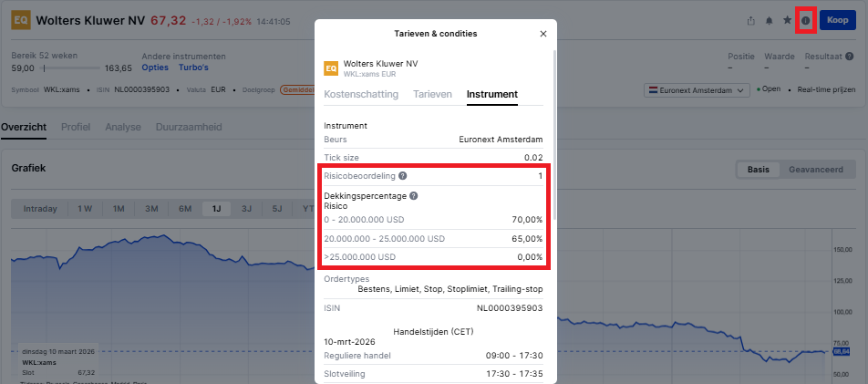Open the Euronext Amsterdam exchange dropdown
868x384 pixels.
pos(697,89)
